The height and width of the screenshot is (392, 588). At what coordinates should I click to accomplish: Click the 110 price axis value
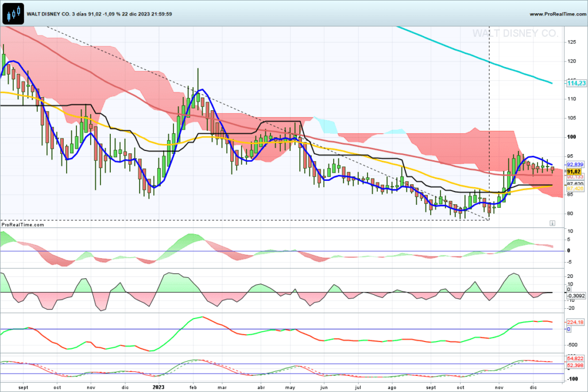pos(572,99)
